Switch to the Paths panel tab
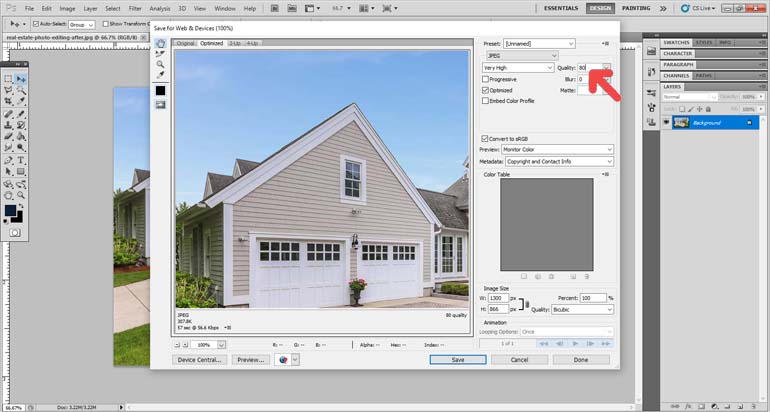770x412 pixels. tap(703, 76)
